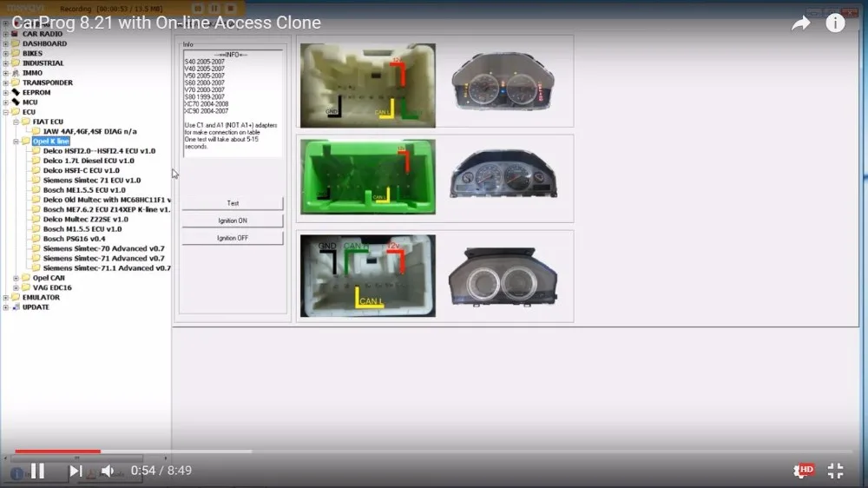This screenshot has height=488, width=868.
Task: Open Bosch ME1.5.5 ECU v1.0
Action: 84,190
